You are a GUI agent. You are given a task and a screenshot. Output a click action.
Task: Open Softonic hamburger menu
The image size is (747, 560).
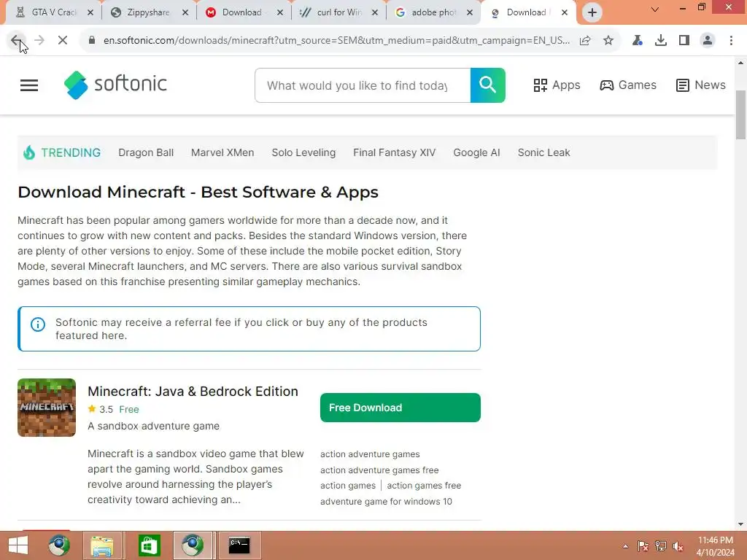[29, 85]
